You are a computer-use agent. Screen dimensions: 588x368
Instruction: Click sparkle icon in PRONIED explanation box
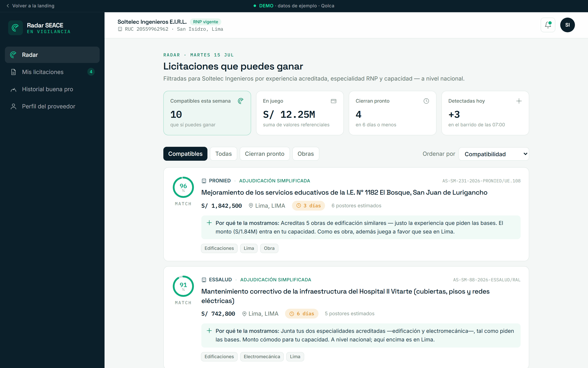click(209, 223)
